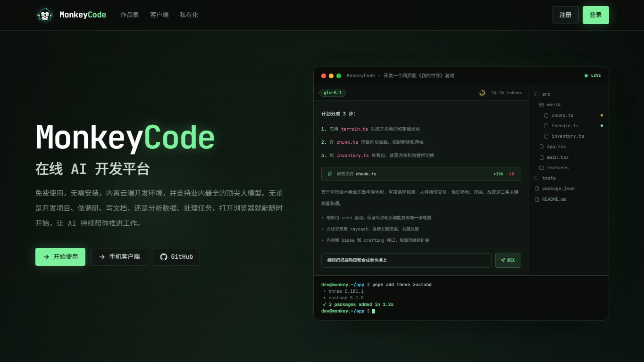Click chunk.ts in plan step 2
Image resolution: width=644 pixels, height=362 pixels.
tap(347, 142)
